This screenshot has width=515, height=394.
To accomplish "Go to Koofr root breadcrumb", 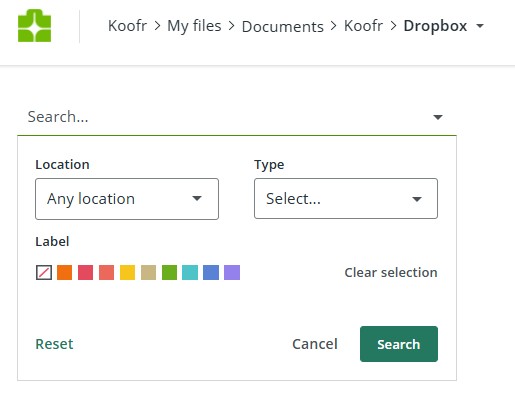I will coord(127,26).
